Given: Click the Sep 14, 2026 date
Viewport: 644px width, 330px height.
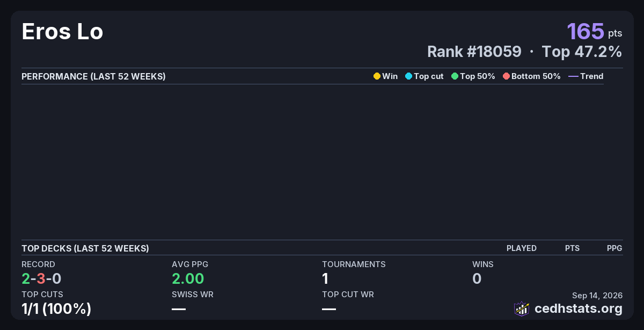Looking at the screenshot, I should point(597,296).
